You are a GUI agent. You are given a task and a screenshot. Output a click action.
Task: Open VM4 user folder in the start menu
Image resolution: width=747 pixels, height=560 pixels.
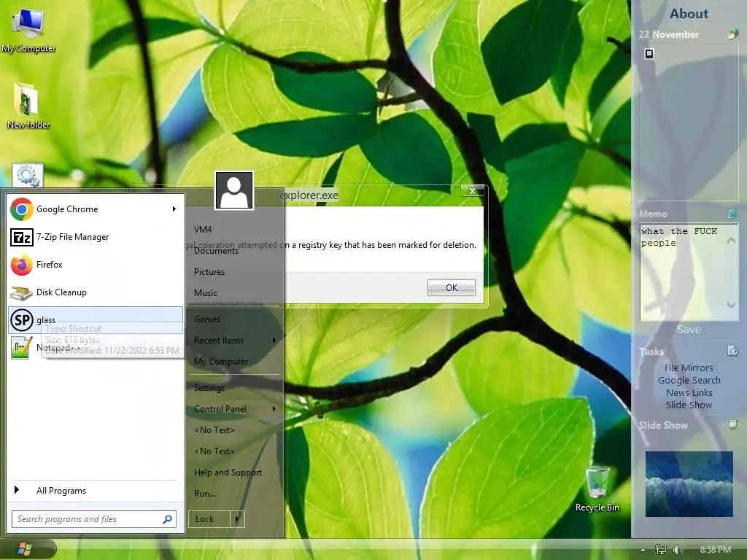203,229
